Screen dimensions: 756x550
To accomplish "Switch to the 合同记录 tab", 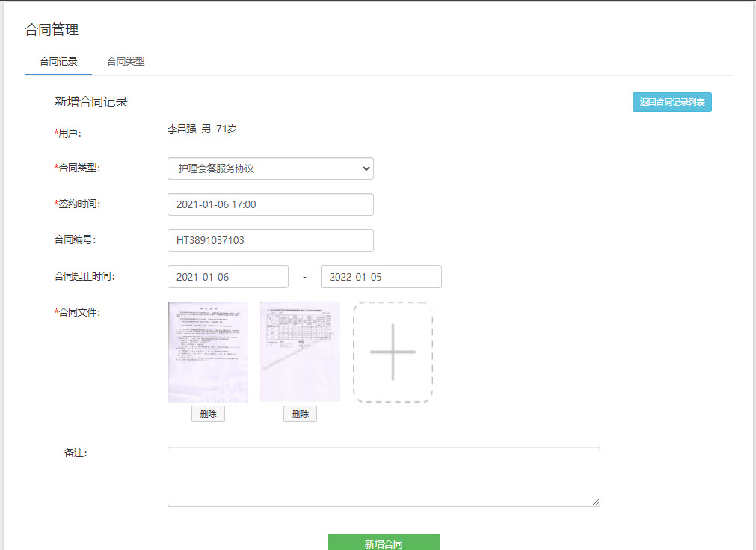I will 58,62.
